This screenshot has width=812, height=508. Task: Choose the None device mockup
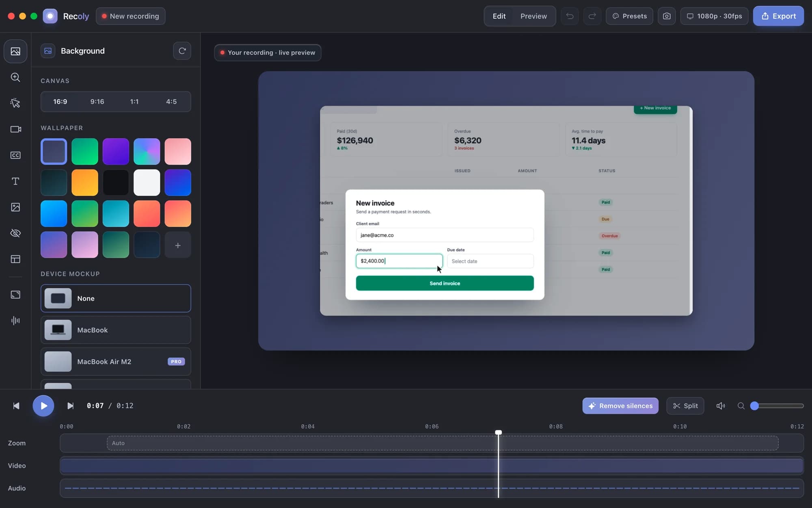pos(116,298)
